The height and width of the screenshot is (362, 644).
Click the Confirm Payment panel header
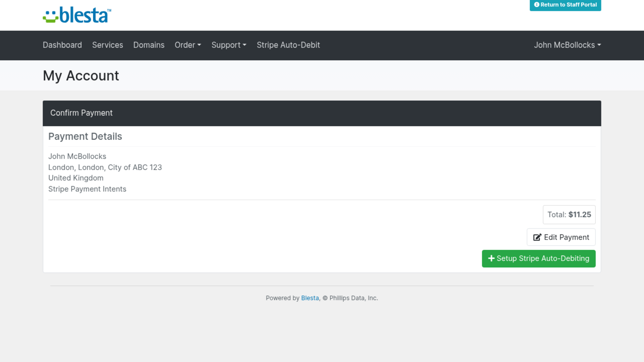(322, 113)
